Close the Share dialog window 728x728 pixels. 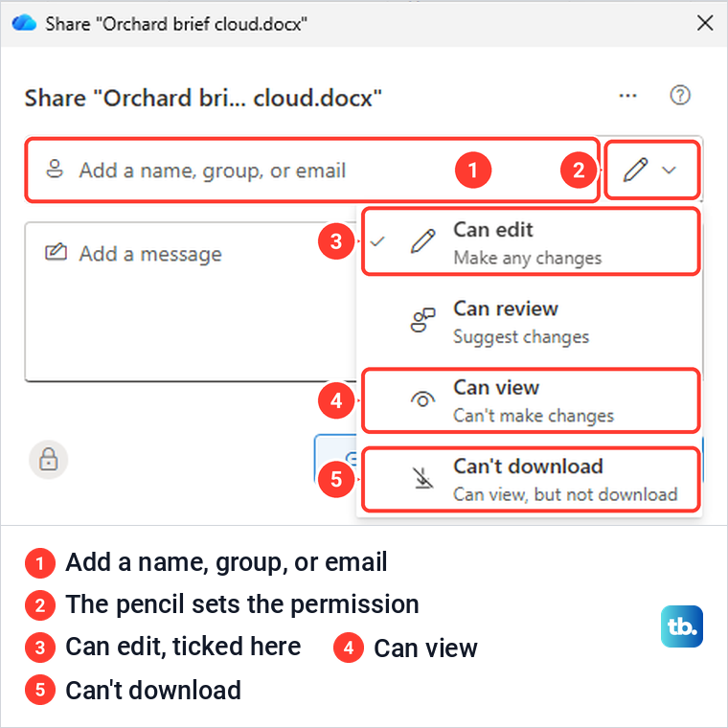705,23
